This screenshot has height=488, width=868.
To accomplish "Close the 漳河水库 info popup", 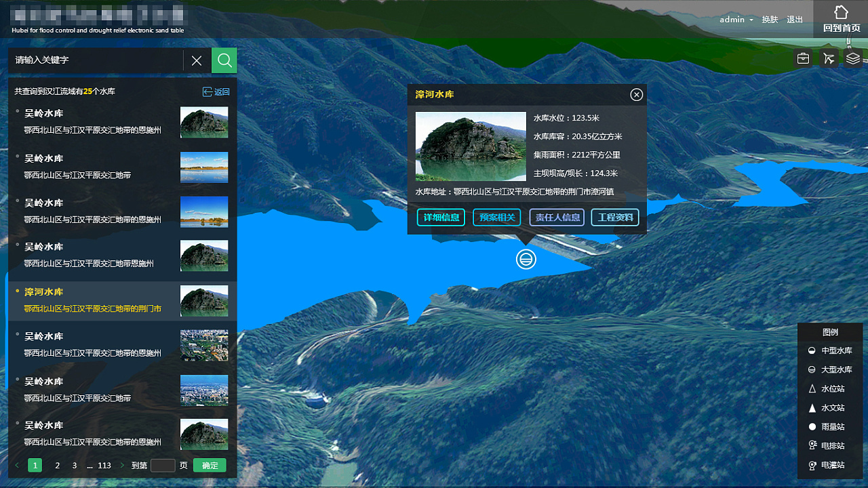I will [636, 95].
